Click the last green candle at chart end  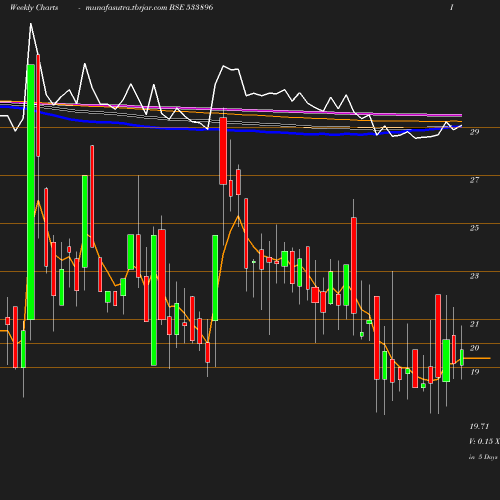[462, 358]
